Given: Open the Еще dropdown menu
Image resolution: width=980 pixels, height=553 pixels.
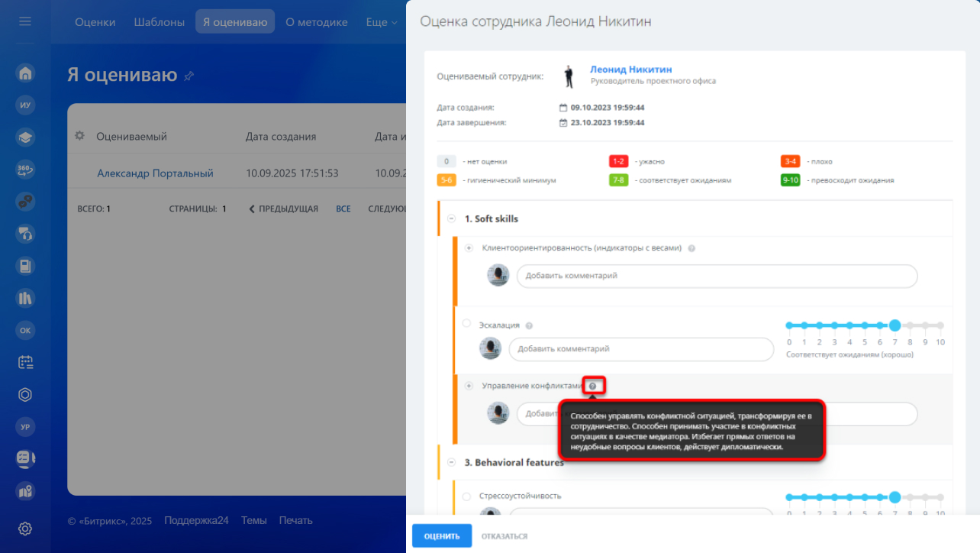Looking at the screenshot, I should 382,22.
